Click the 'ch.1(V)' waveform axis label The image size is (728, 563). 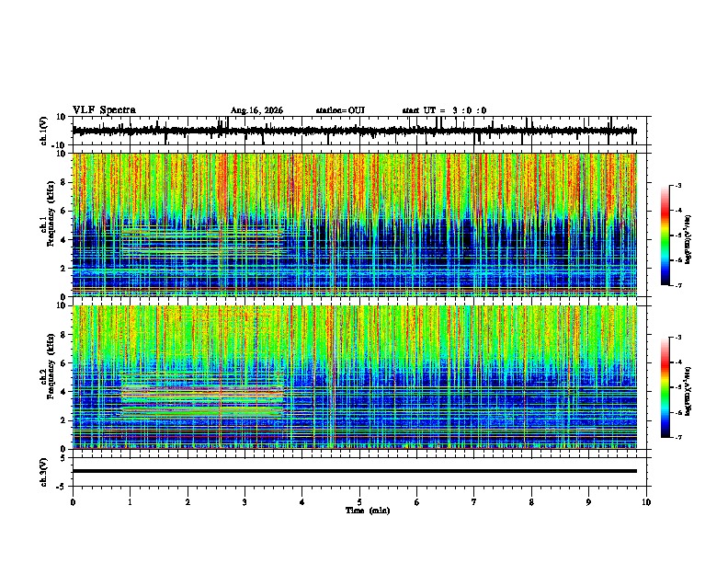(44, 131)
